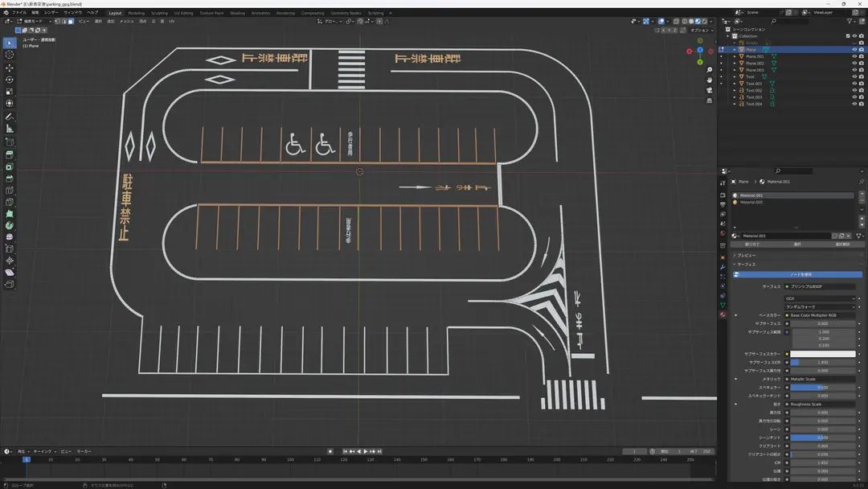Screen dimensions: 868x489
Task: Toggle perspective/orthographic grid icon in the viewport
Action: (x=709, y=101)
